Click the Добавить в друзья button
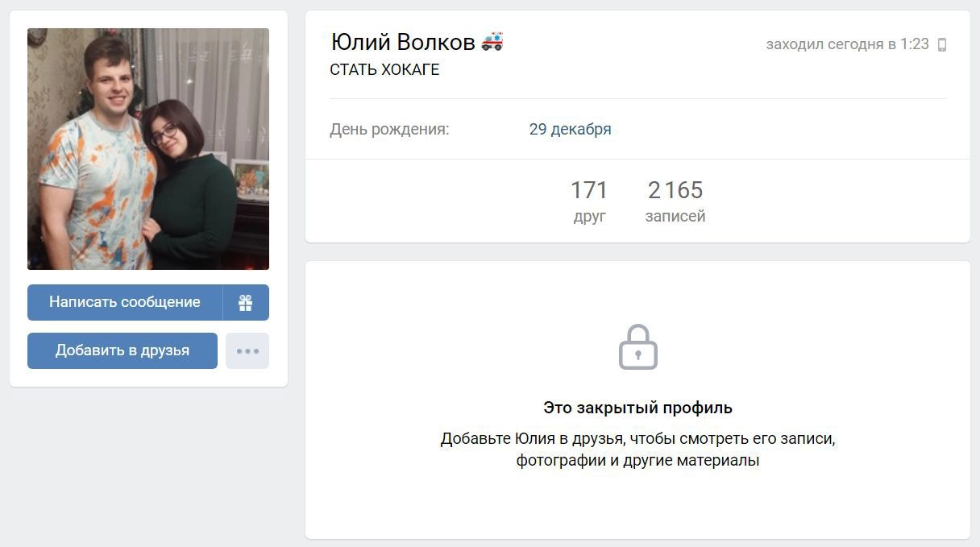 (x=122, y=350)
